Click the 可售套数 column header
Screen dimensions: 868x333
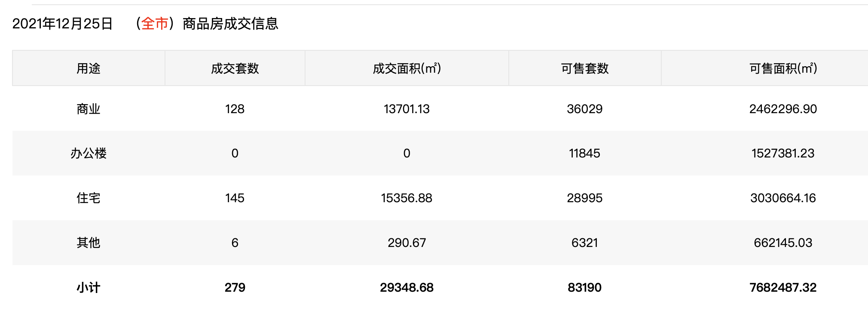pos(584,68)
